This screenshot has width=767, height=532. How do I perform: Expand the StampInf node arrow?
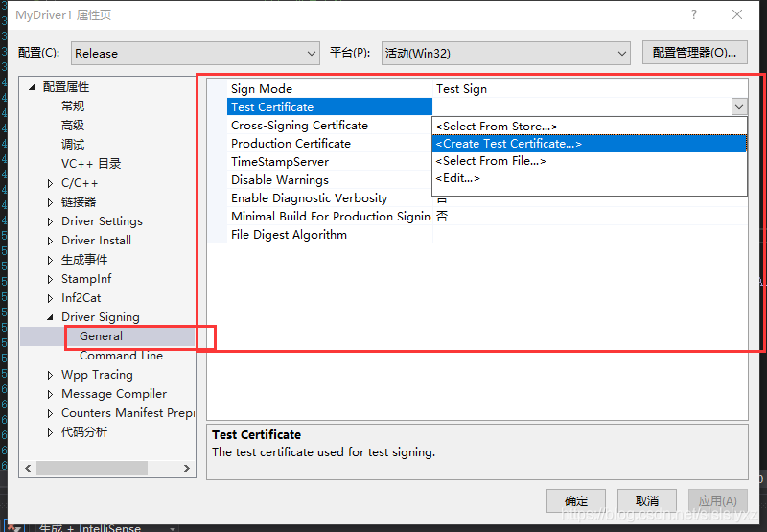click(x=50, y=279)
